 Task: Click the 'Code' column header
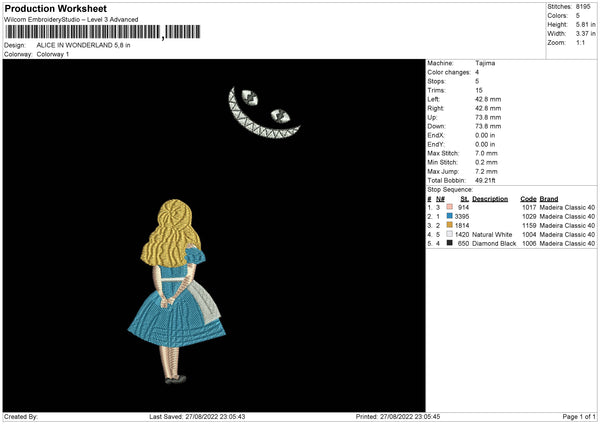[528, 199]
